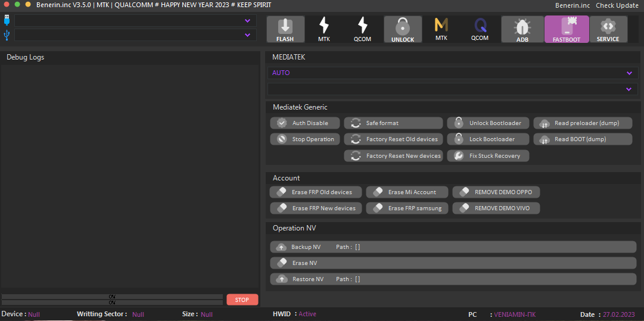Open the FLASH tool tab
The width and height of the screenshot is (644, 321).
285,29
